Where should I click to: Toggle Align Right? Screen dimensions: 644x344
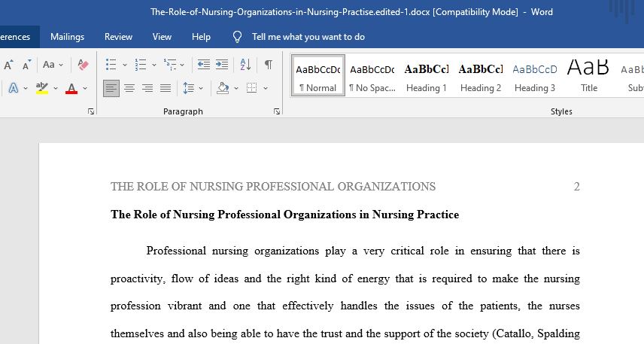point(147,88)
